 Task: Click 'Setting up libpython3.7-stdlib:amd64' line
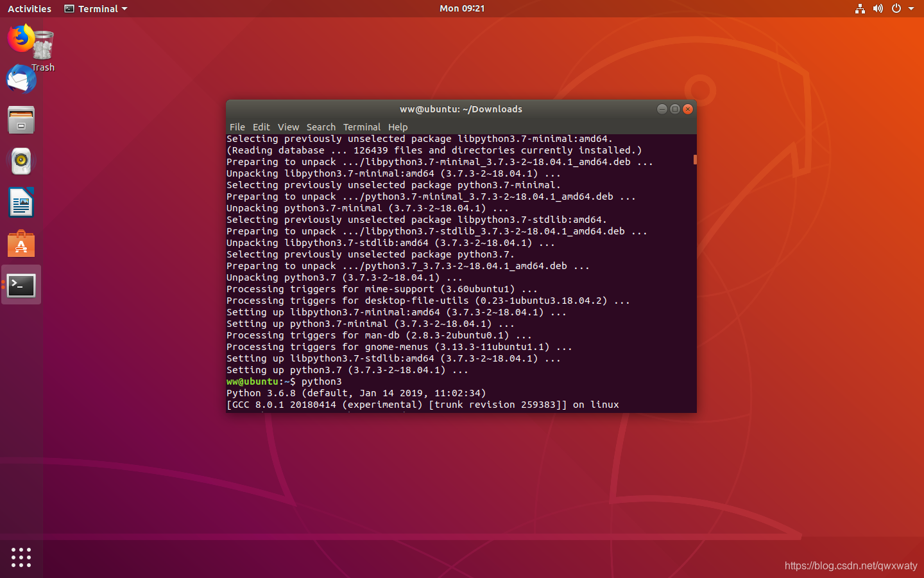(393, 358)
